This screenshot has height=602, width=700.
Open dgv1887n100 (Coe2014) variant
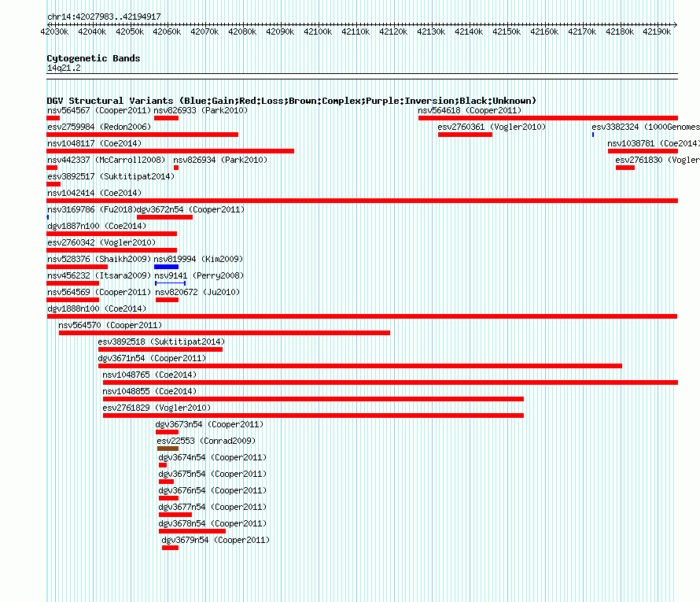(x=97, y=226)
